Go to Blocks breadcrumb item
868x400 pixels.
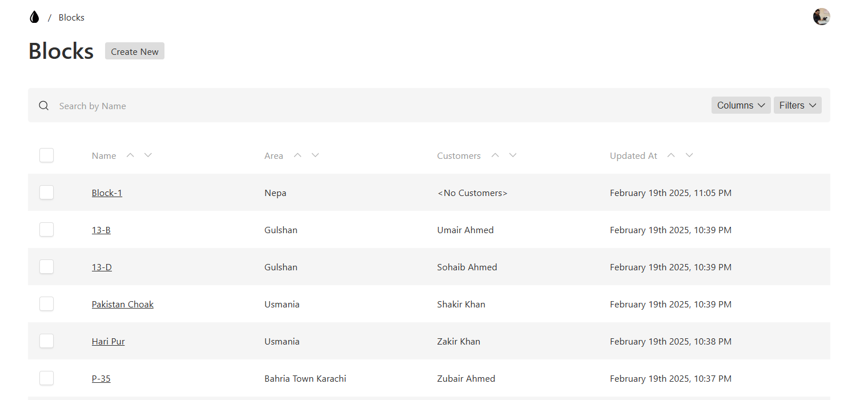pos(71,18)
